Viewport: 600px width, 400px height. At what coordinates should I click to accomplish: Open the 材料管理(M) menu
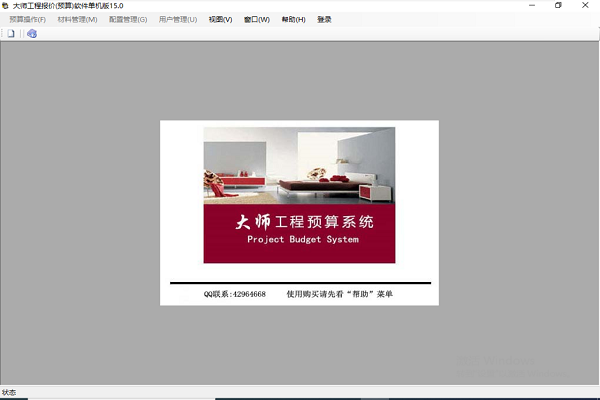[x=77, y=20]
